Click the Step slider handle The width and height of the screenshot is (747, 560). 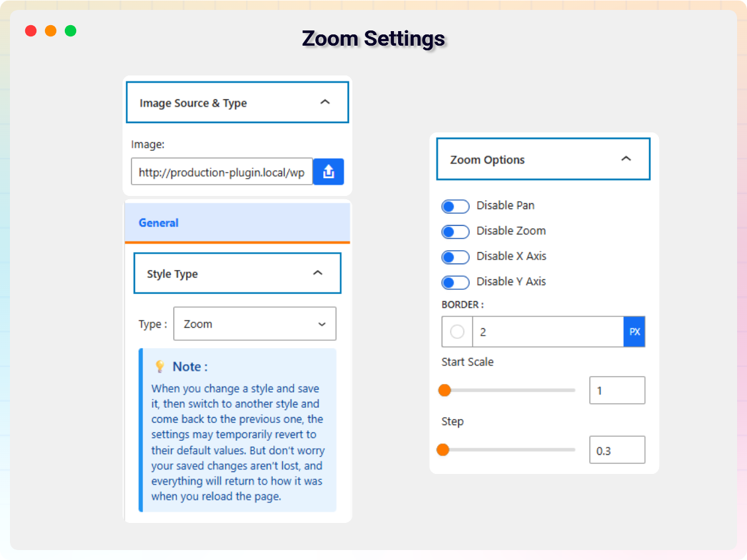click(443, 450)
